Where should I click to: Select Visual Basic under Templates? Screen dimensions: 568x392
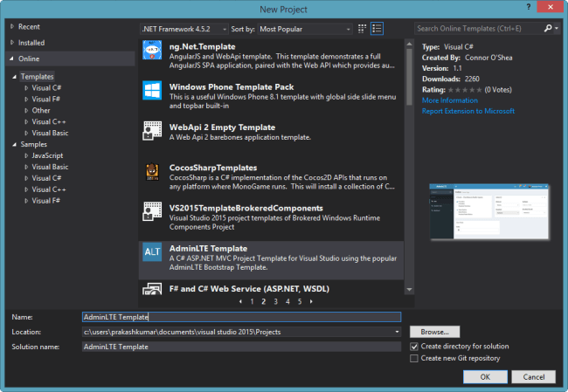pyautogui.click(x=50, y=133)
